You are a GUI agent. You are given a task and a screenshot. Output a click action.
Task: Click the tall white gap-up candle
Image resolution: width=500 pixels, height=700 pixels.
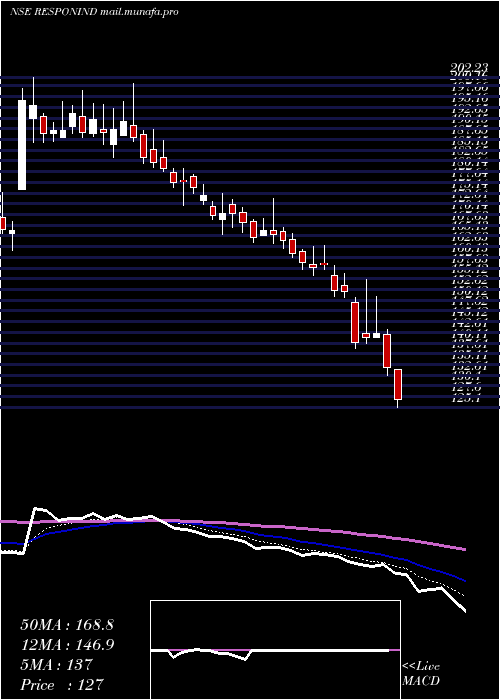point(22,145)
